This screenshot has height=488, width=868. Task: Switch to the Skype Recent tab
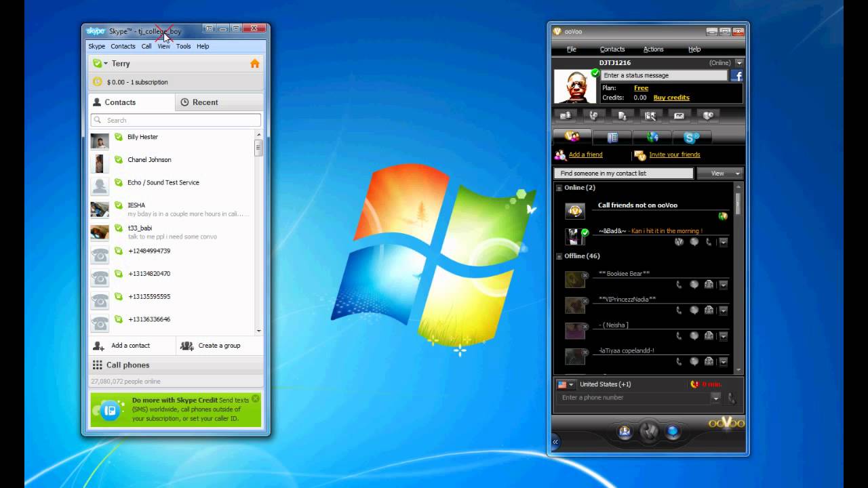[219, 102]
